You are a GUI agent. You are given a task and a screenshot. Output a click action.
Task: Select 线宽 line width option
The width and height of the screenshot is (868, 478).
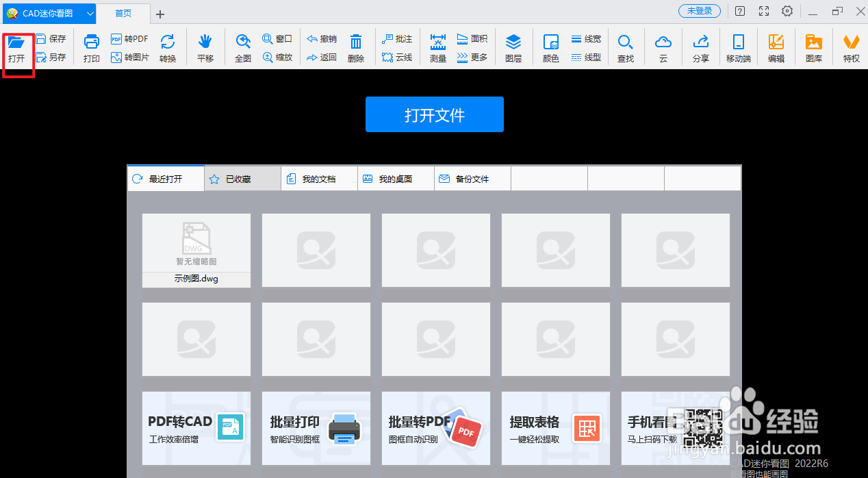[585, 39]
